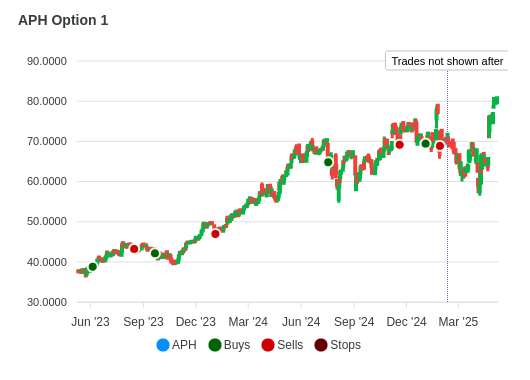Click the latest green candle near 80
This screenshot has height=380, width=530.
[496, 100]
